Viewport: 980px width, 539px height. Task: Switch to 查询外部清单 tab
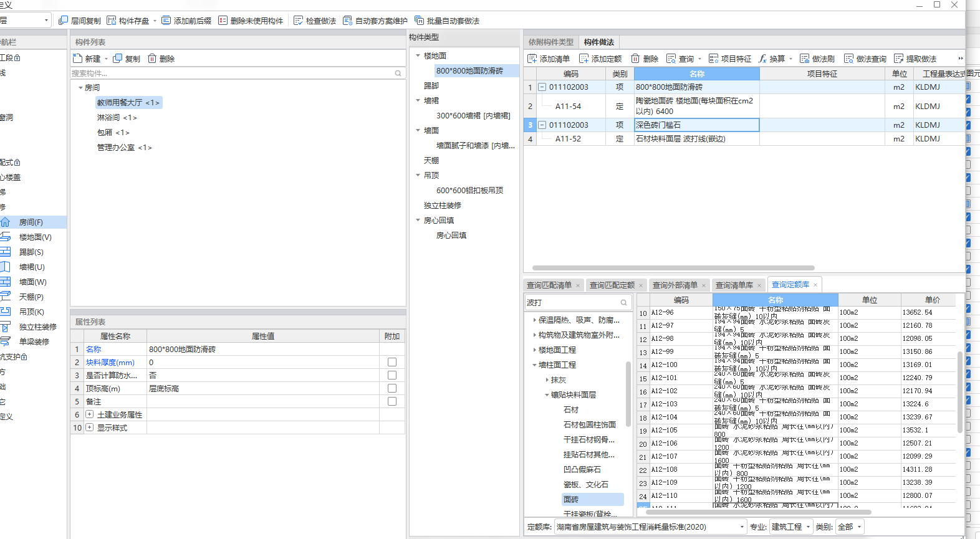point(675,285)
